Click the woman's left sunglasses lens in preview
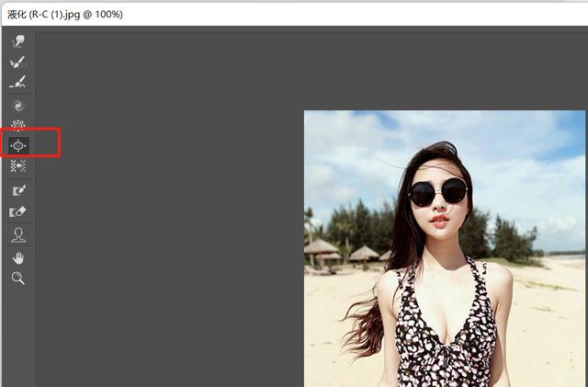 423,195
